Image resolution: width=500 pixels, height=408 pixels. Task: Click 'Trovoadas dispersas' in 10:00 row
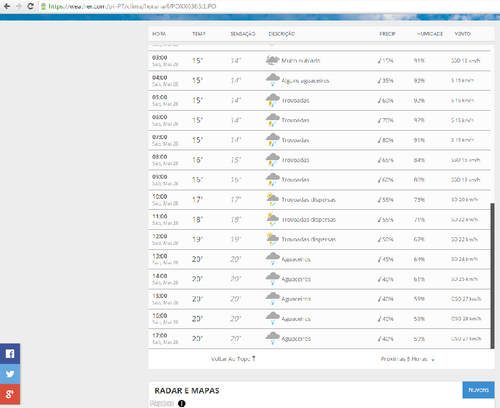tap(309, 200)
